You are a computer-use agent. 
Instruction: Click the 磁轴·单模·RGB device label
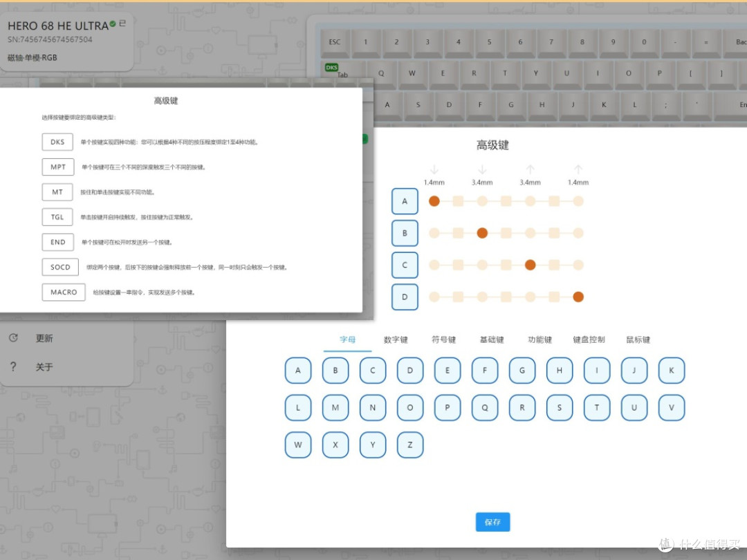[x=33, y=57]
